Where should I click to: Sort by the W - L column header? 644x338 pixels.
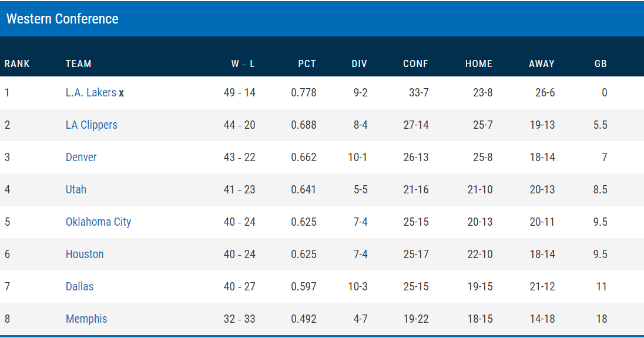tap(243, 63)
